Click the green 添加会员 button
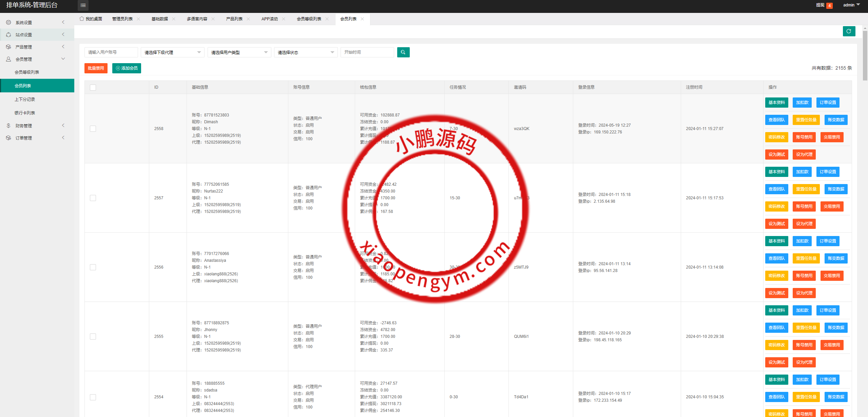Viewport: 868px width, 417px height. (x=127, y=68)
